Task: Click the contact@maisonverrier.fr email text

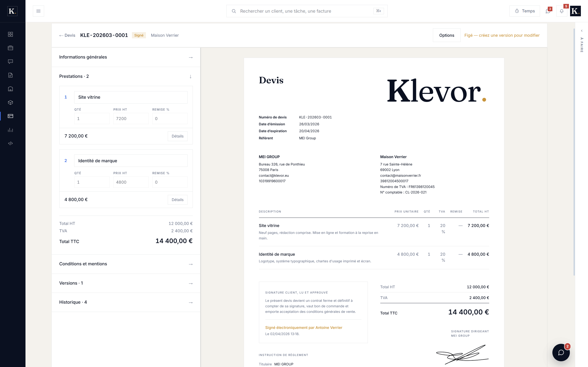Action: tap(401, 176)
